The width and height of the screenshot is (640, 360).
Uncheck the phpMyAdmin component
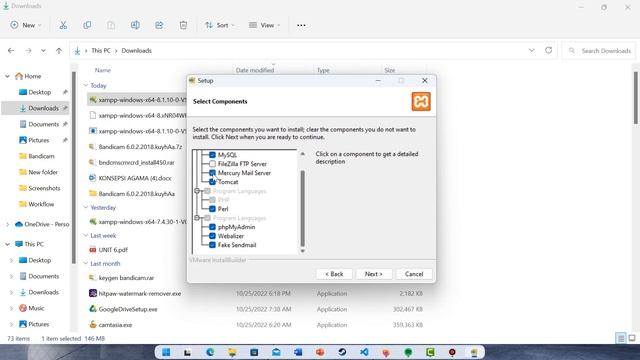[x=212, y=227]
